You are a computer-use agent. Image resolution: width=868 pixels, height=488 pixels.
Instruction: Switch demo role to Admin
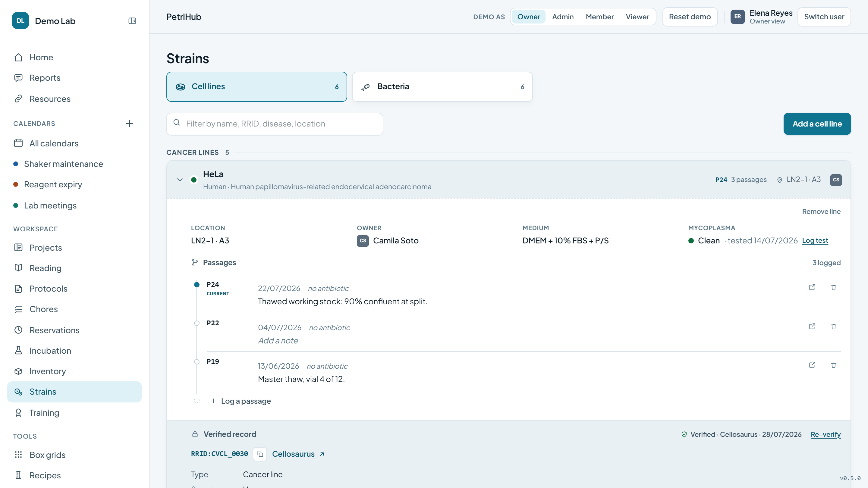[x=563, y=17]
